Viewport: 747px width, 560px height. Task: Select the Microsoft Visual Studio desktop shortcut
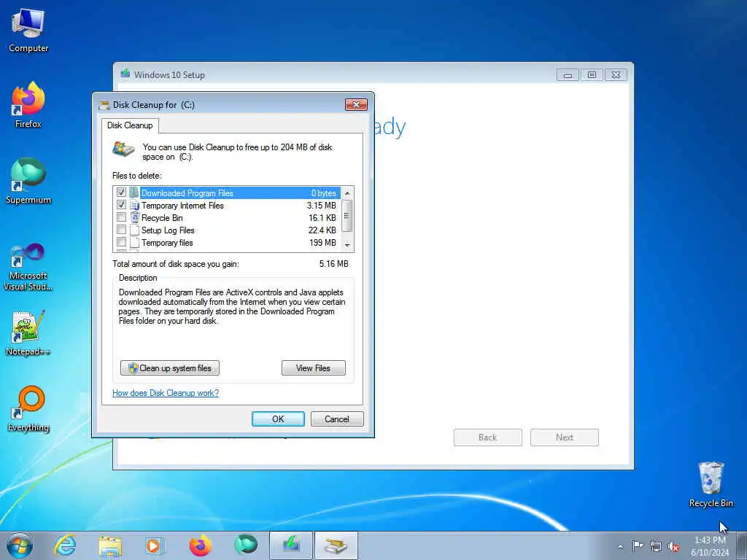[x=28, y=267]
